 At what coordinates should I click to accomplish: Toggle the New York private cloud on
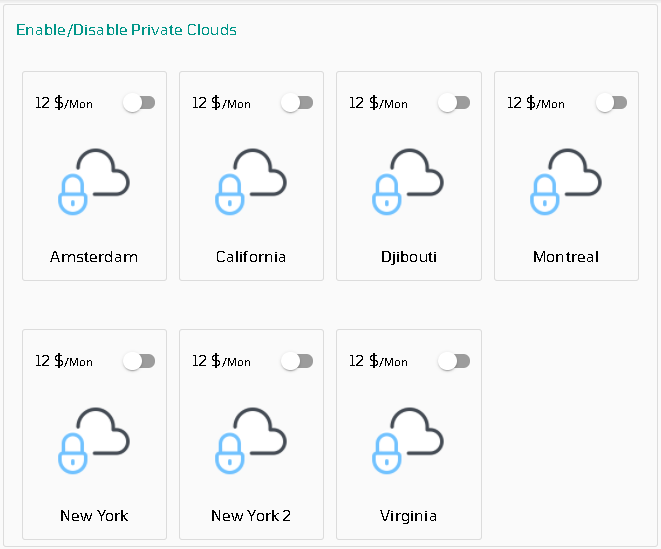tap(139, 361)
